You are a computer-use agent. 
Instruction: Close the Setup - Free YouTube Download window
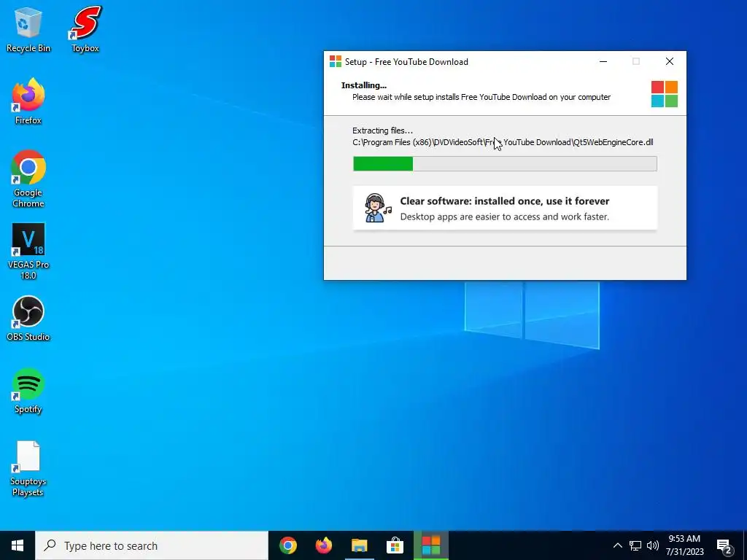tap(670, 61)
